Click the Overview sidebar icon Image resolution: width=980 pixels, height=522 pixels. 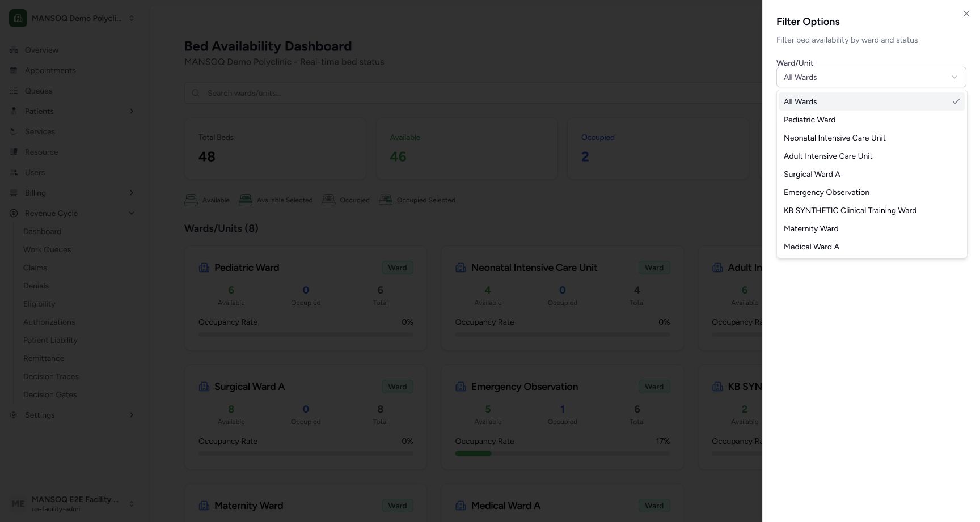pos(14,50)
